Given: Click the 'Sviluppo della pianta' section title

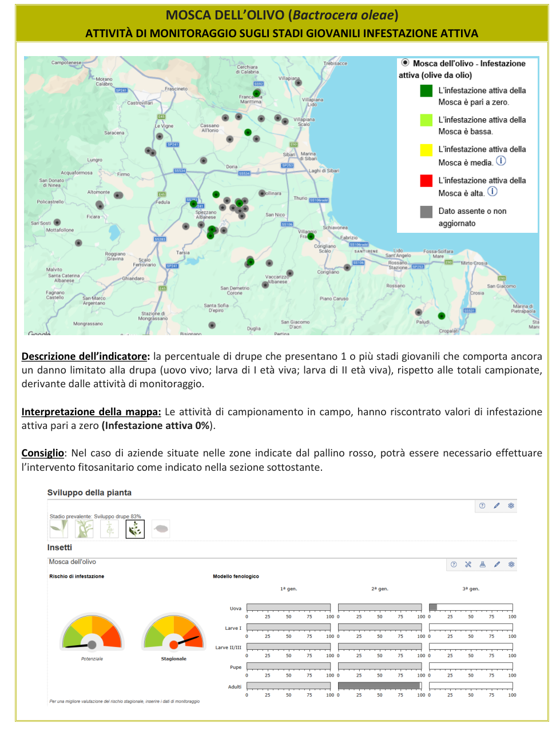Looking at the screenshot, I should [89, 492].
